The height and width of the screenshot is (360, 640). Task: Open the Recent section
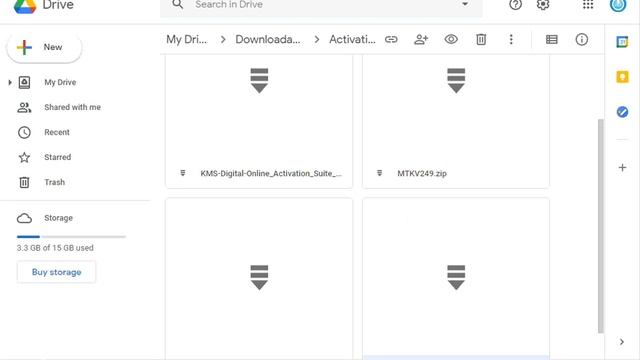point(57,132)
